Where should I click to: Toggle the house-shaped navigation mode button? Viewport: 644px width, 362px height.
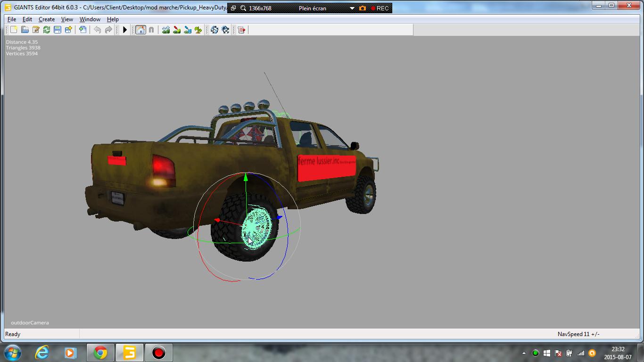tap(140, 30)
